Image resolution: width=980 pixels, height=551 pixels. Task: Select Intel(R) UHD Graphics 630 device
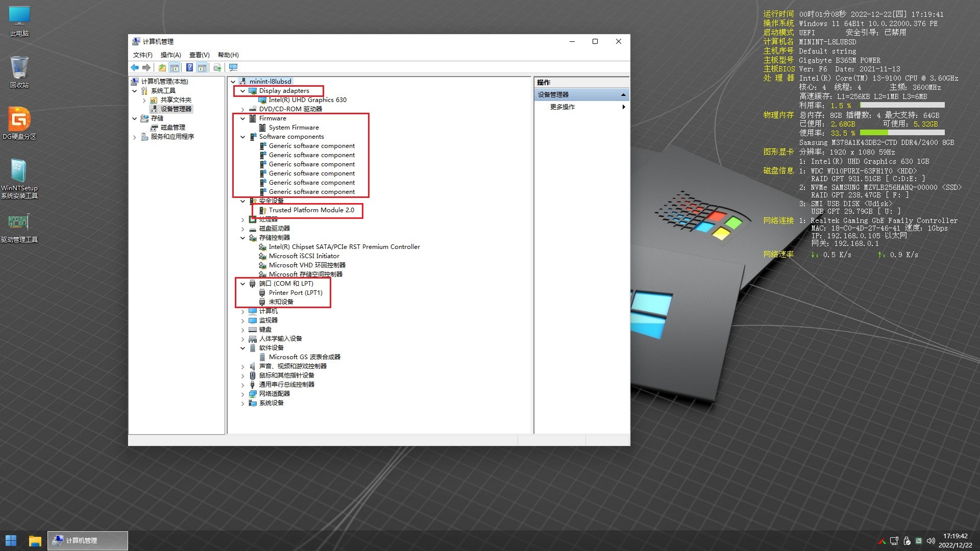(x=307, y=100)
